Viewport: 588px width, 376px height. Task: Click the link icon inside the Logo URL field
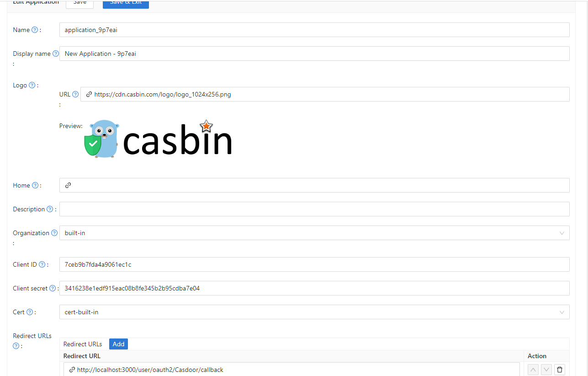[x=89, y=94]
